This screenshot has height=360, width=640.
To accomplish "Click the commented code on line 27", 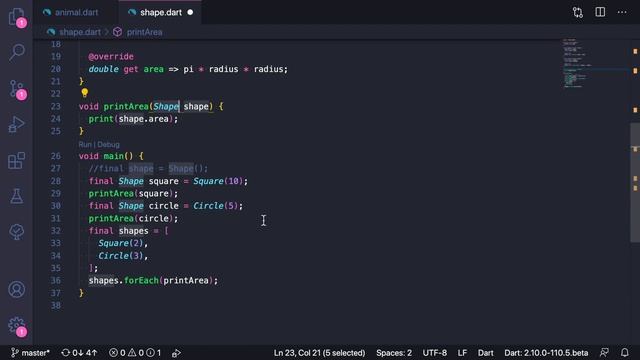I will coord(148,169).
